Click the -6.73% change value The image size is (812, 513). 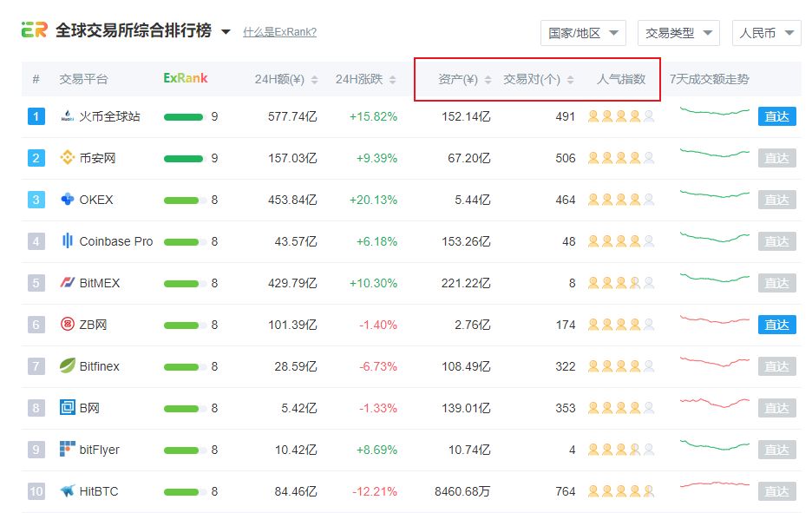click(378, 366)
